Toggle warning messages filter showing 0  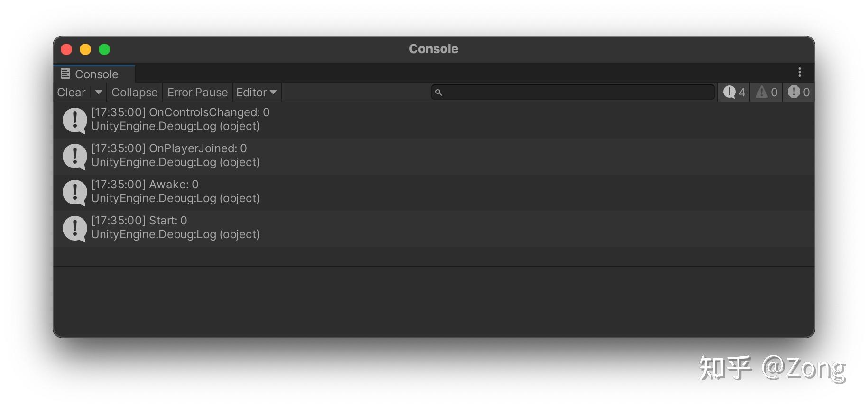[766, 93]
